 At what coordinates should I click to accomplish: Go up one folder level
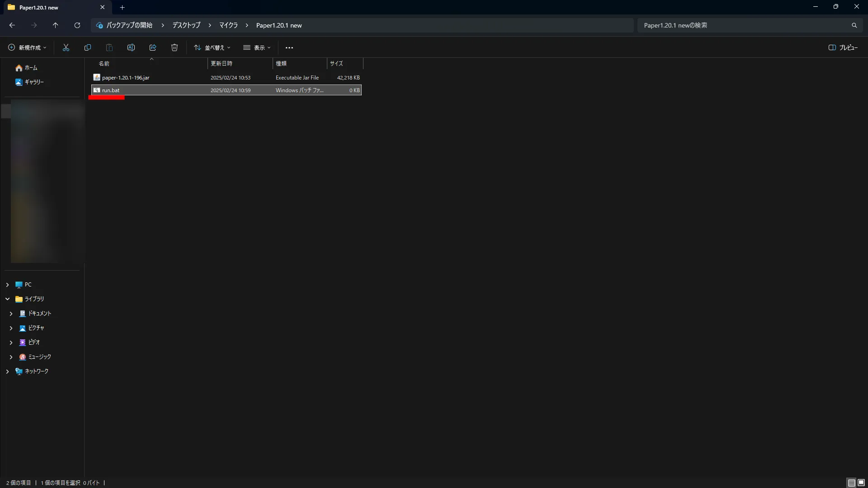(x=56, y=25)
